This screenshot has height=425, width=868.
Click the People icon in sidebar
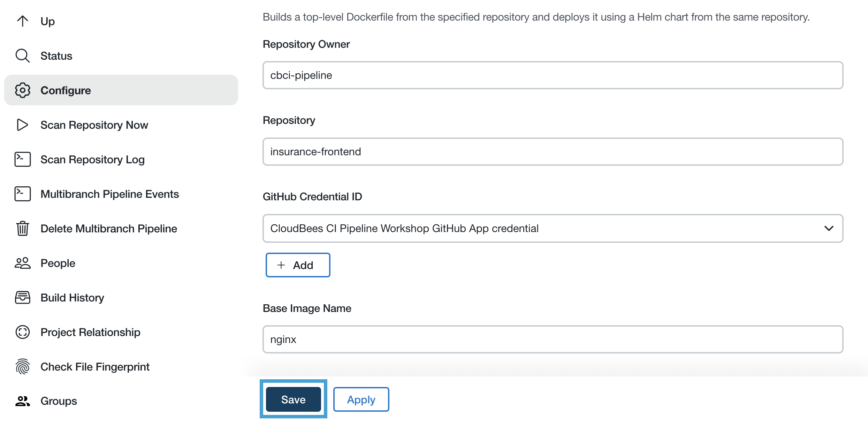(x=23, y=263)
